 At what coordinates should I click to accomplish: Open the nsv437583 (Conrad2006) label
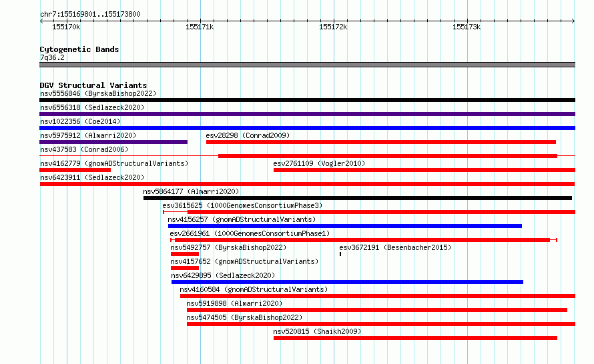[x=84, y=149]
